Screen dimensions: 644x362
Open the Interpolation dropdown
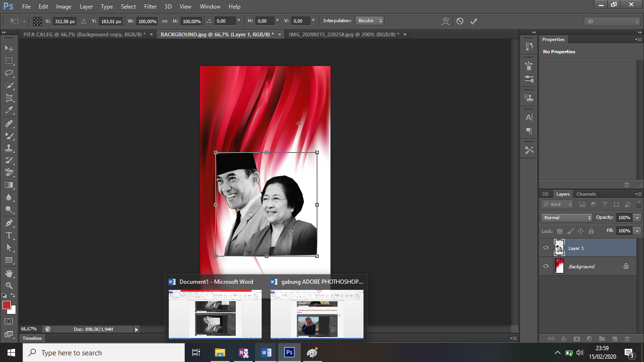[369, 21]
